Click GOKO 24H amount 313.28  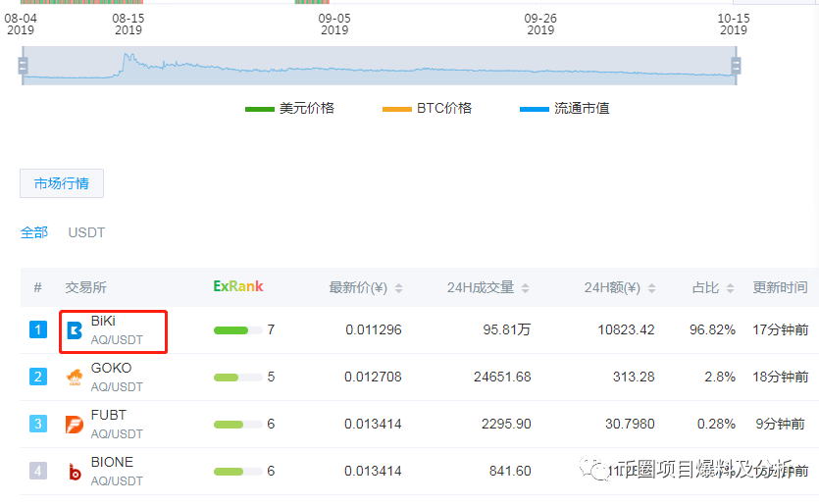pyautogui.click(x=634, y=377)
